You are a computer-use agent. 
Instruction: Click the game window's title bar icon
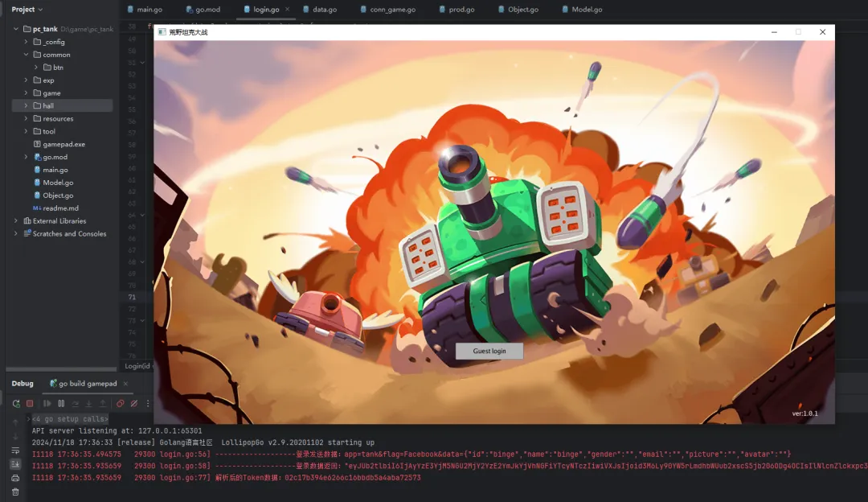pos(162,32)
